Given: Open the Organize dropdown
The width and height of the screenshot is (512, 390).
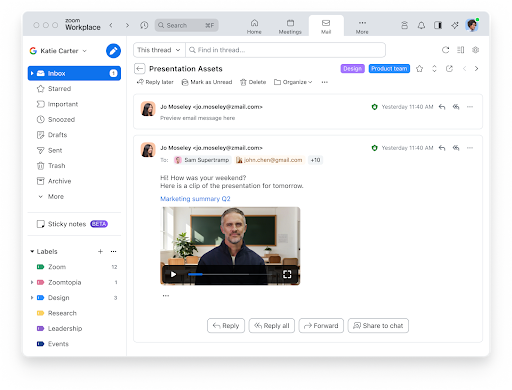Looking at the screenshot, I should click(x=293, y=82).
